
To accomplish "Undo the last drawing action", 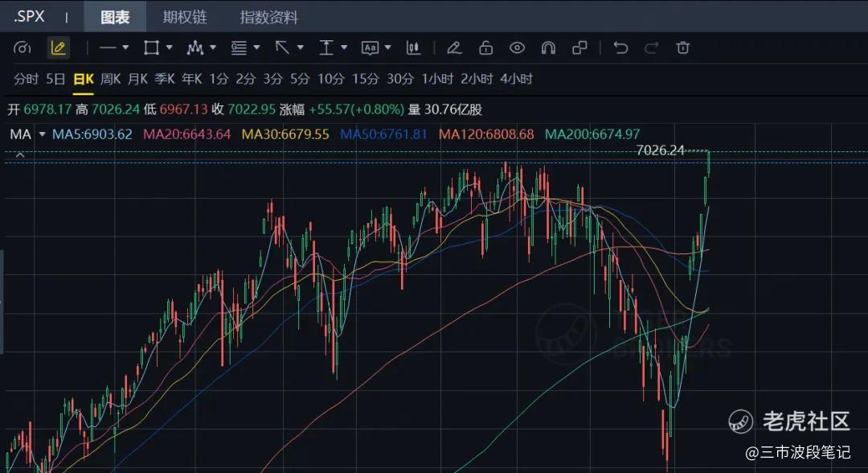I will point(620,48).
